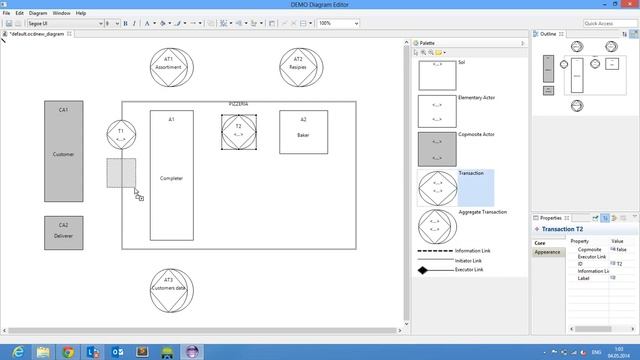Select the CA1 Customer actor shape
Screen dimensions: 640x360
64,151
